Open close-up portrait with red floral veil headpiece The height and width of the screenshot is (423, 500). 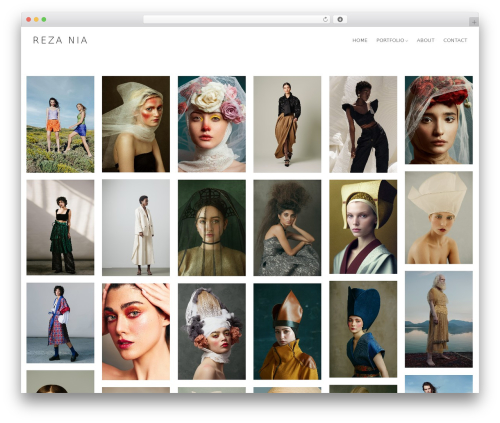[x=439, y=120]
